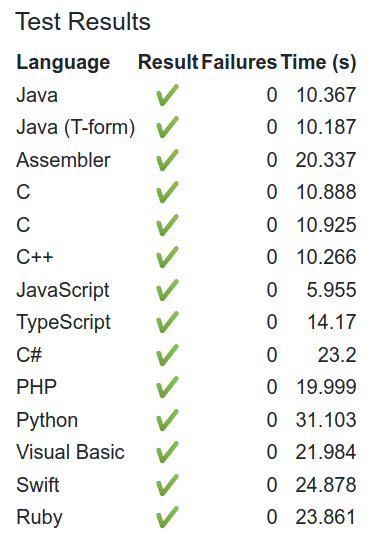The width and height of the screenshot is (380, 542).
Task: Select the "PHP" language name
Action: [x=36, y=387]
